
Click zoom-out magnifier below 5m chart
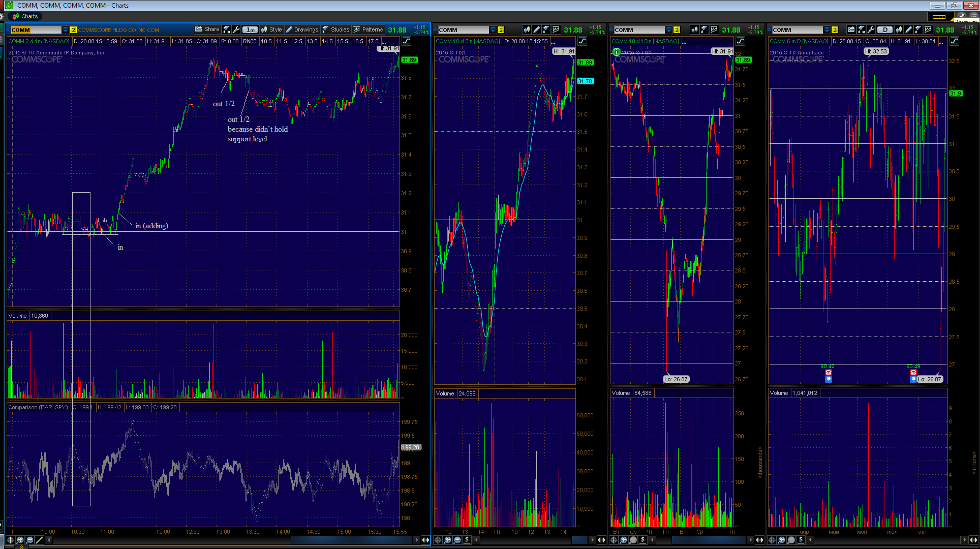pyautogui.click(x=457, y=540)
